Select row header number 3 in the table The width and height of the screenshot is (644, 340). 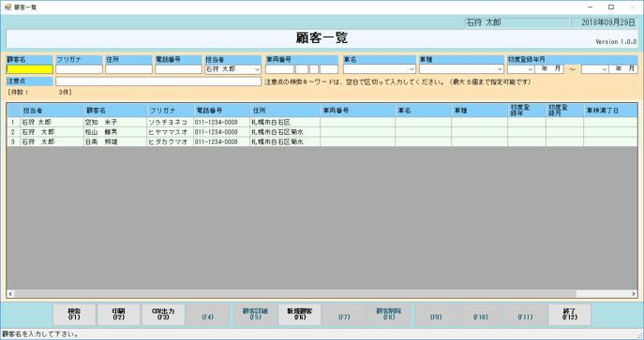click(x=13, y=142)
